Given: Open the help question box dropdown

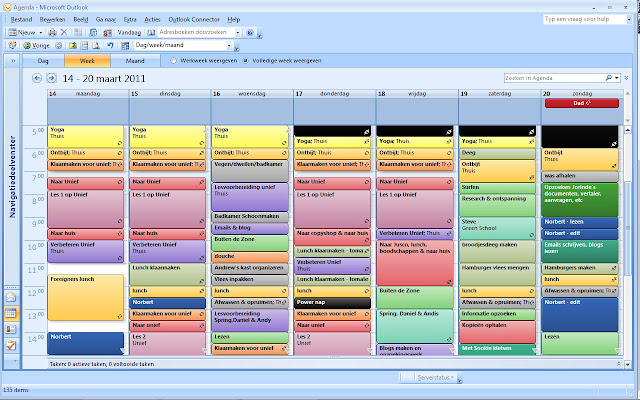Looking at the screenshot, I should [x=629, y=19].
